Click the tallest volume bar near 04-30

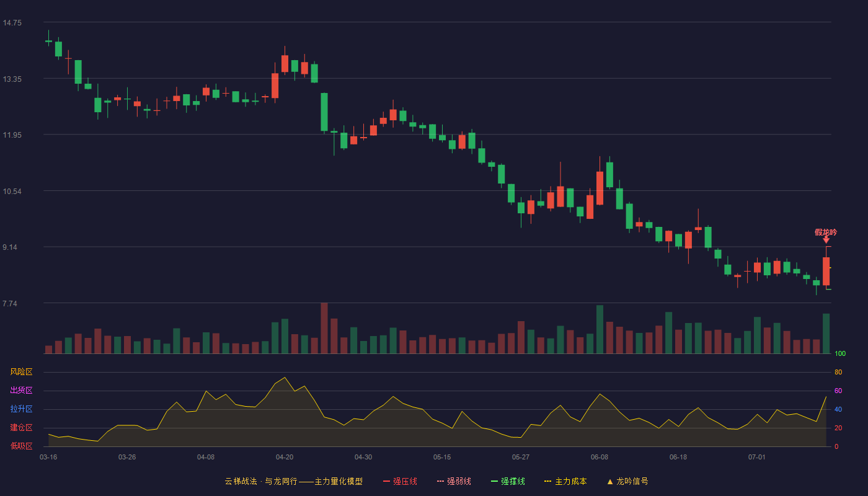324,328
